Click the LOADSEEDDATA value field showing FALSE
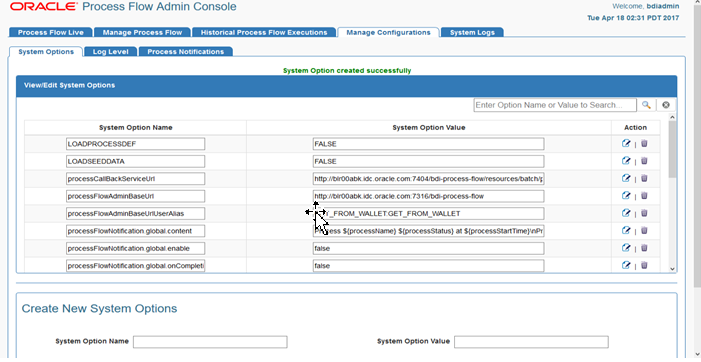The height and width of the screenshot is (362, 701). [x=428, y=161]
